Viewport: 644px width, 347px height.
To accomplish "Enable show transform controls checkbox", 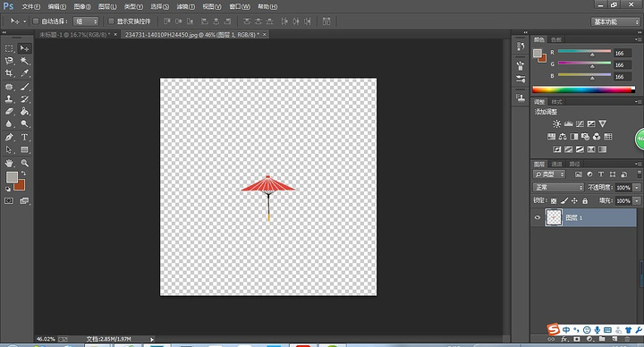I will (111, 21).
